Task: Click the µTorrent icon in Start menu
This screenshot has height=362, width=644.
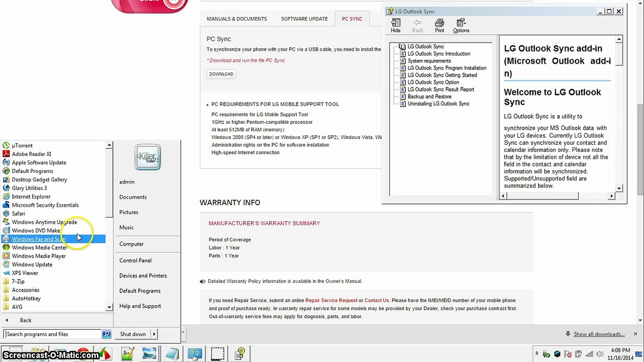Action: click(6, 145)
